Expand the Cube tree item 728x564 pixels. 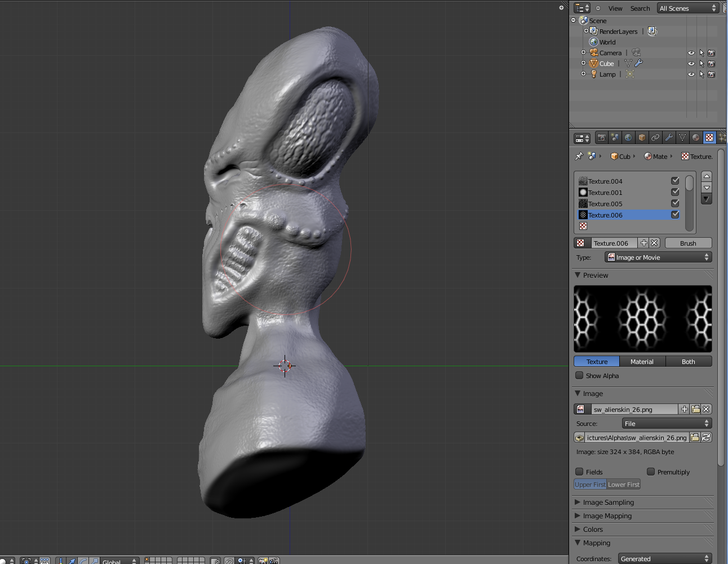point(584,63)
